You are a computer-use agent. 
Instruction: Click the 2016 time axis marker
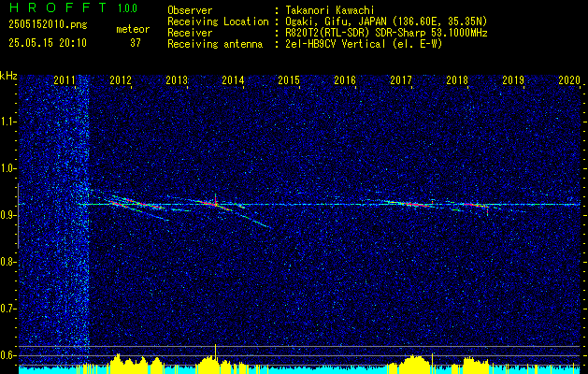345,80
